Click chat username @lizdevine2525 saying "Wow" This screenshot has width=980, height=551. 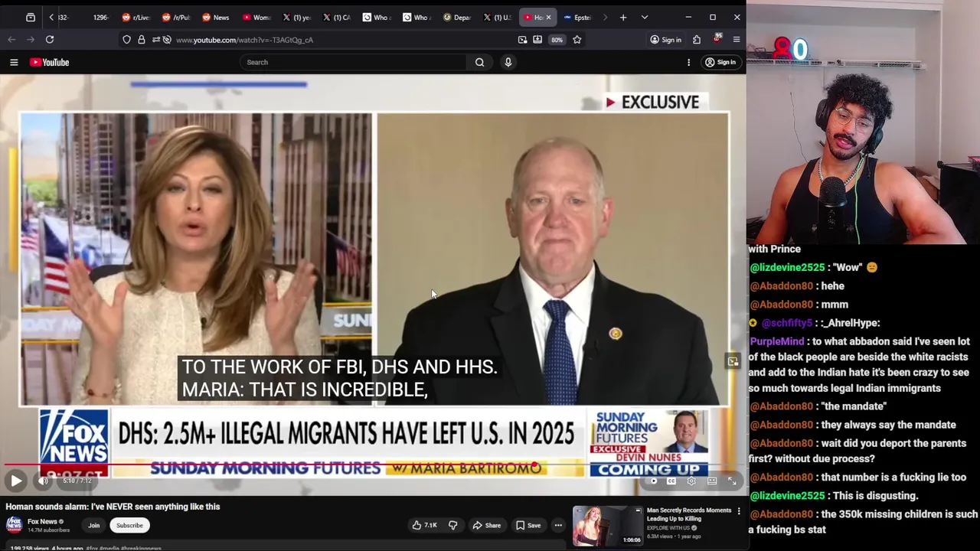pos(787,268)
